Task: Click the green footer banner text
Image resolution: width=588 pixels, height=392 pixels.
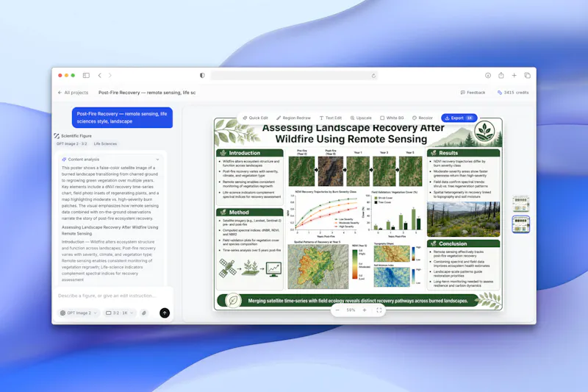Action: (x=358, y=301)
